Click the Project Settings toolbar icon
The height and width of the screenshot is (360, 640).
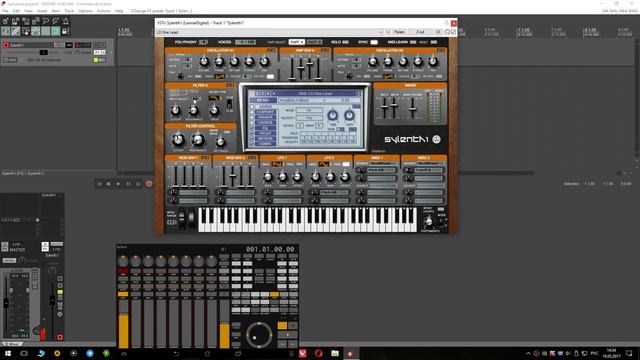(36, 21)
